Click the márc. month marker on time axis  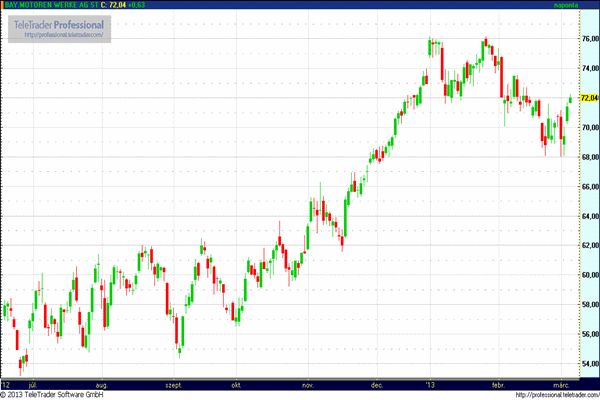[x=558, y=383]
